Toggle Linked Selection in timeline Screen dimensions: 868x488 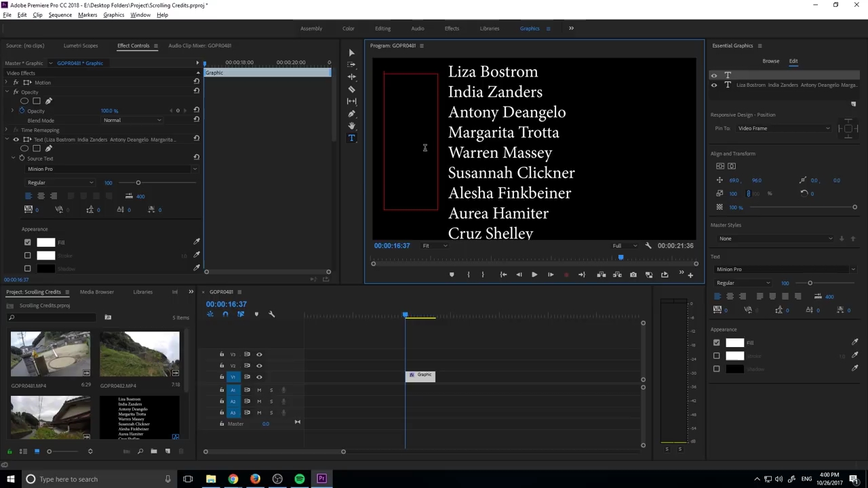pyautogui.click(x=241, y=314)
